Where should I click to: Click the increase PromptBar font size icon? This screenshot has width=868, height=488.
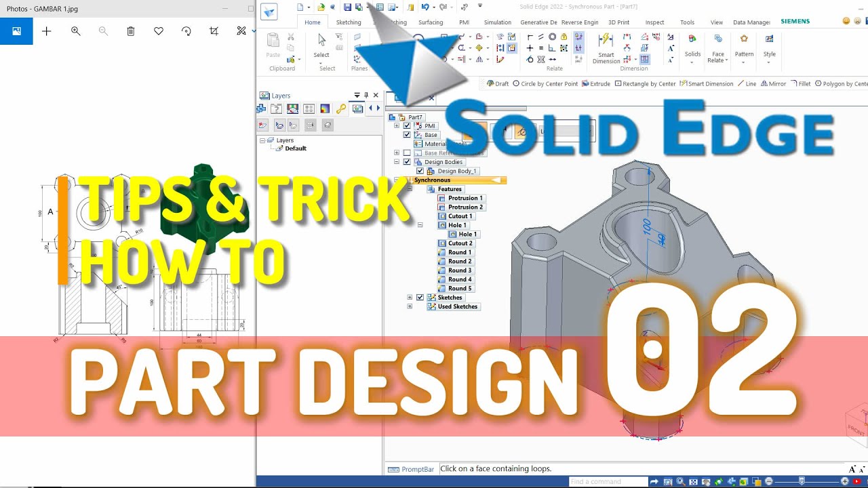(x=853, y=469)
